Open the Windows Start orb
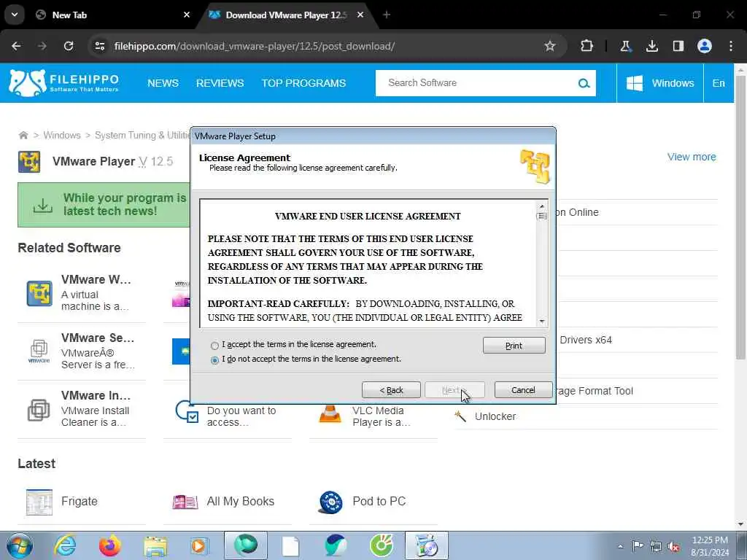The width and height of the screenshot is (747, 560). point(20,545)
